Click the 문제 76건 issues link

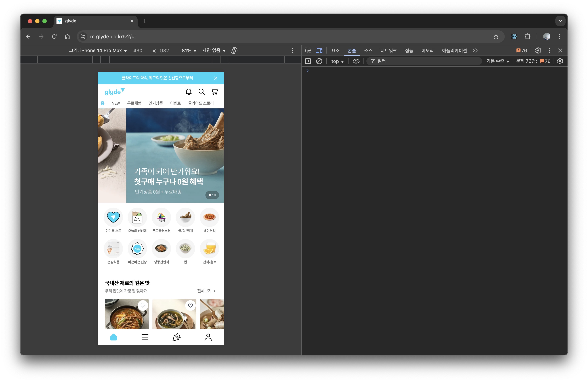533,61
